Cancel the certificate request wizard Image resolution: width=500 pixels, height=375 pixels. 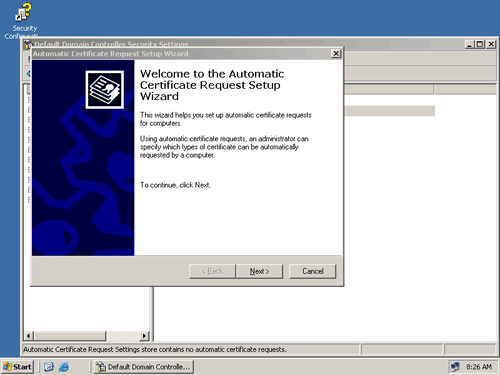point(312,271)
